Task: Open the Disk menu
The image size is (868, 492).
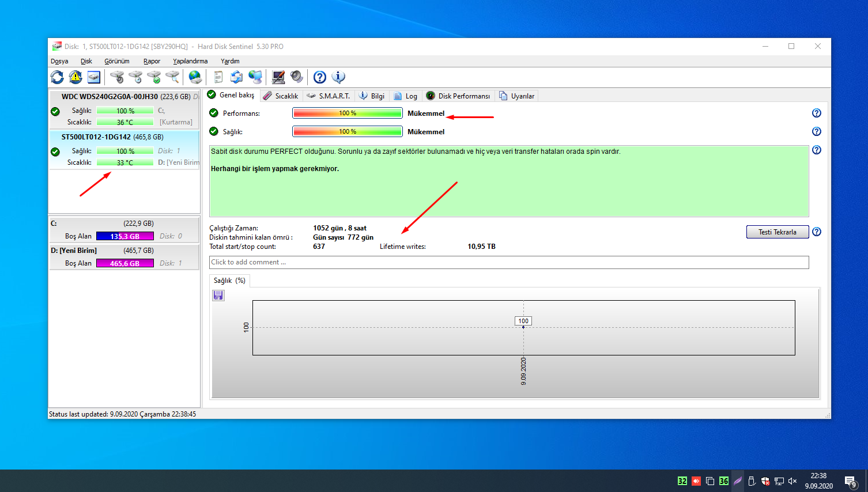Action: [86, 61]
